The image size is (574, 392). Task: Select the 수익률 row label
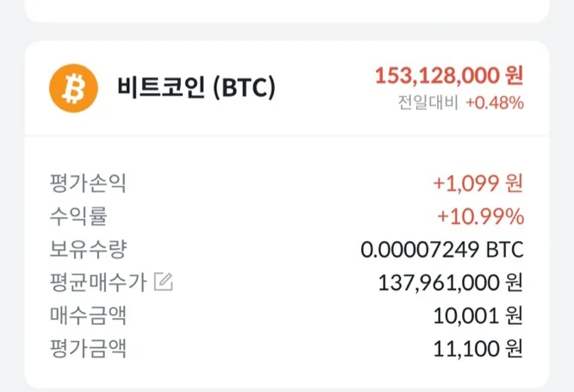tap(78, 215)
